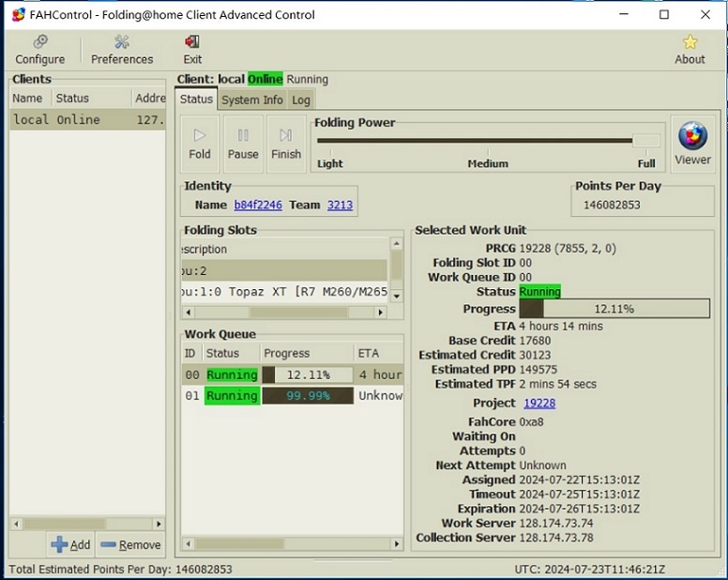Sort work queue by ETA column
728x580 pixels.
pyautogui.click(x=379, y=354)
